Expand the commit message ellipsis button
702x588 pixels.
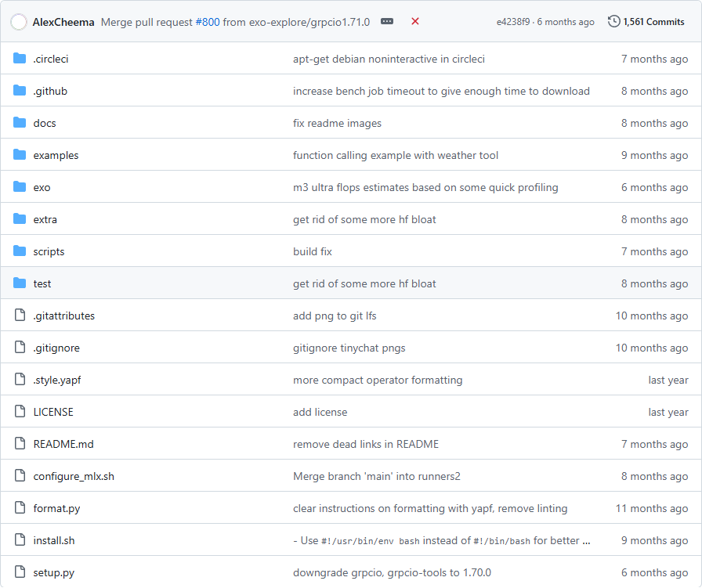tap(387, 22)
